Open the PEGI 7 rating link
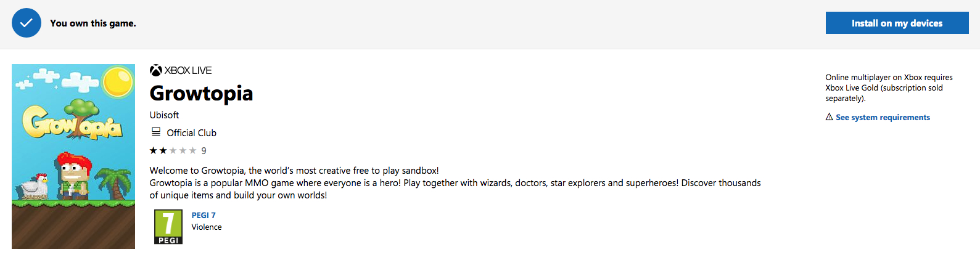Screen dimensions: 980x260 click(204, 215)
